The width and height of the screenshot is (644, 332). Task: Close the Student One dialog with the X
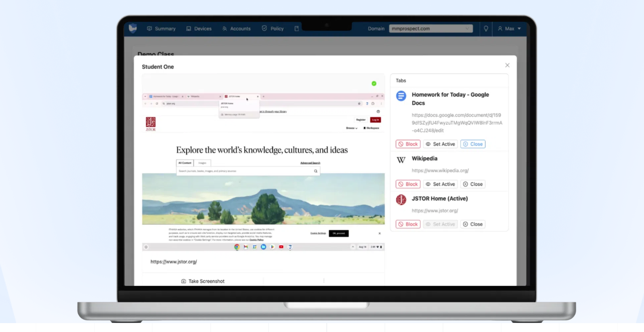click(x=508, y=65)
